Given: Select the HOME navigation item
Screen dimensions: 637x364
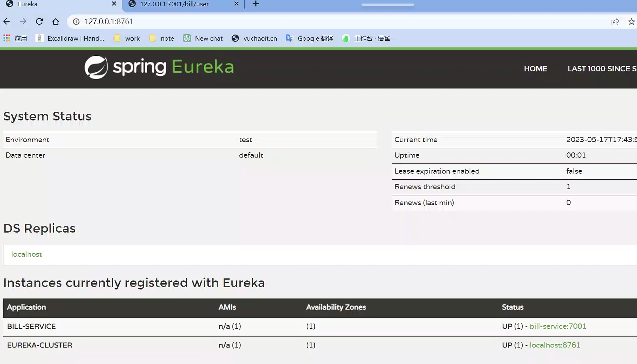Looking at the screenshot, I should [x=535, y=69].
